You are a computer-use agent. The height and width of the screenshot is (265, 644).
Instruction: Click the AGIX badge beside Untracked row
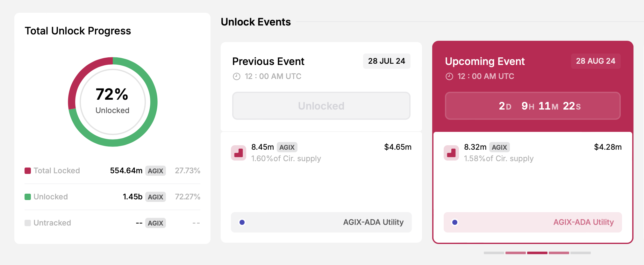click(x=155, y=223)
